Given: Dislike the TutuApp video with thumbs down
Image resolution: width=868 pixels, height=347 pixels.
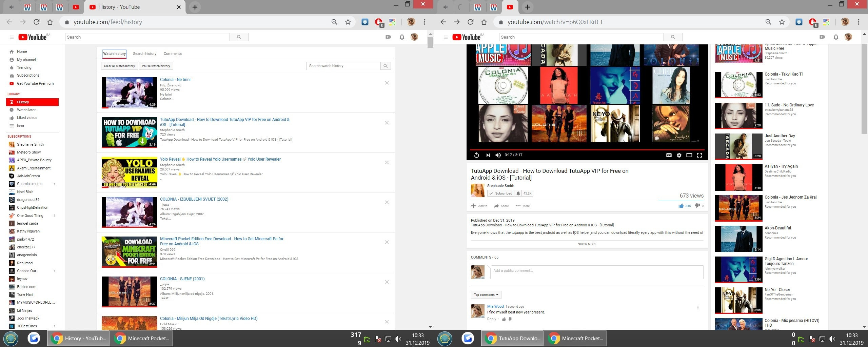Looking at the screenshot, I should pyautogui.click(x=697, y=206).
